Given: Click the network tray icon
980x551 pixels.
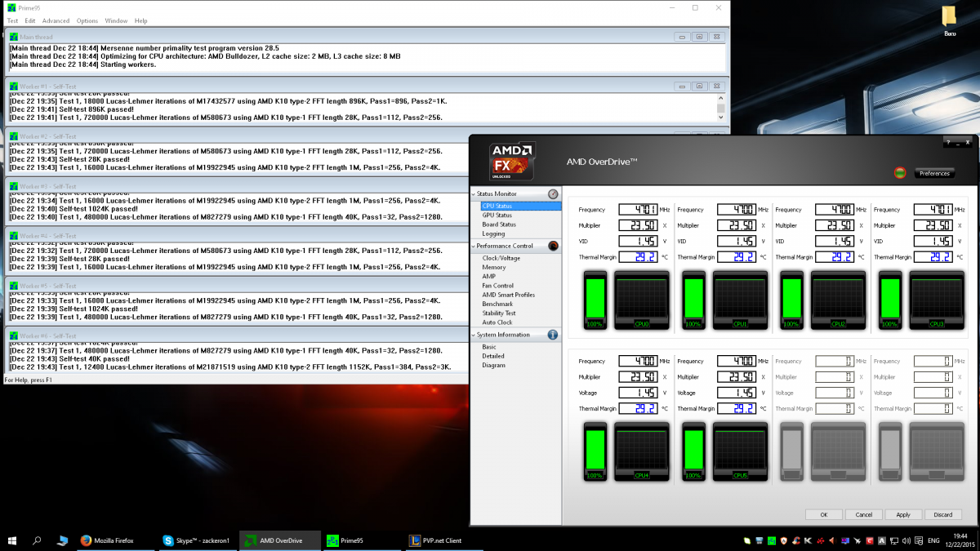Looking at the screenshot, I should [894, 540].
